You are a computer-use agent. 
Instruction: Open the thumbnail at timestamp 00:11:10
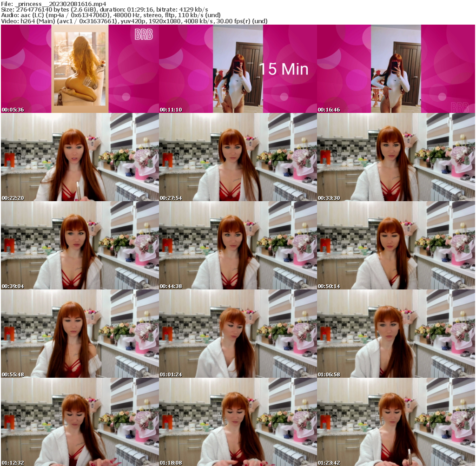point(237,68)
